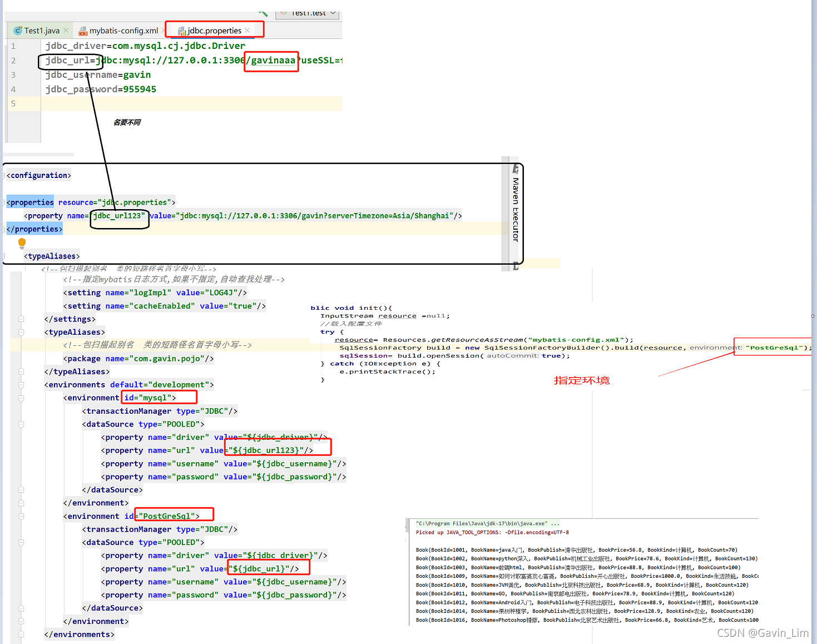This screenshot has height=644, width=817.
Task: Click the XML file icon on mybatis-config.xml tab
Action: pos(83,31)
